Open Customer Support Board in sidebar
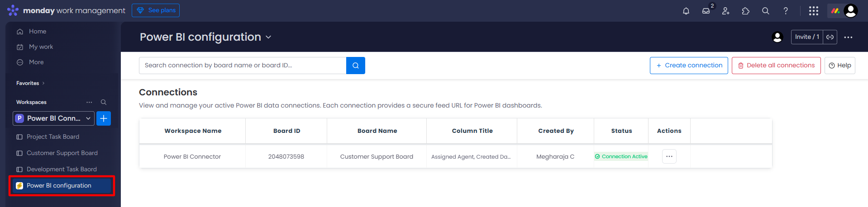The height and width of the screenshot is (207, 868). [x=62, y=153]
